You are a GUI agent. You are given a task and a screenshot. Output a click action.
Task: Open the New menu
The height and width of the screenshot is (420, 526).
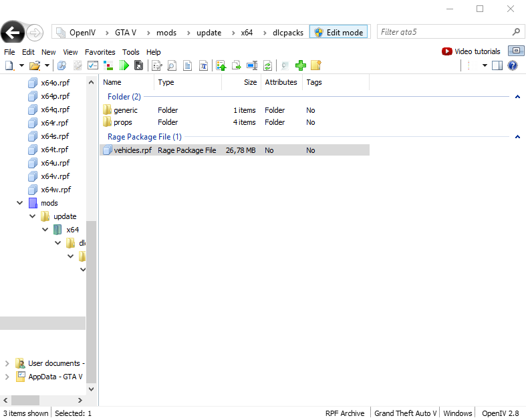(49, 52)
